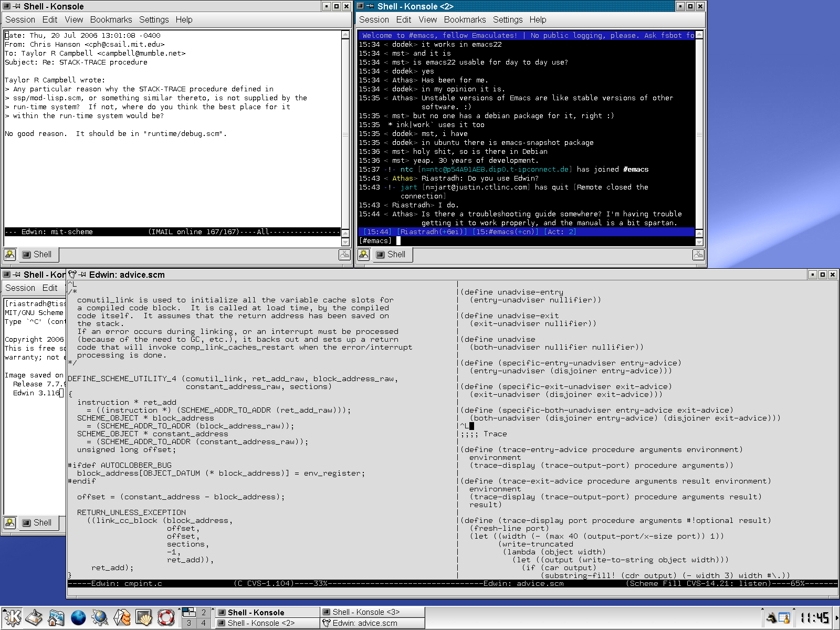Switch to virtual desktop 4 in pager
The image size is (840, 630).
pyautogui.click(x=204, y=623)
